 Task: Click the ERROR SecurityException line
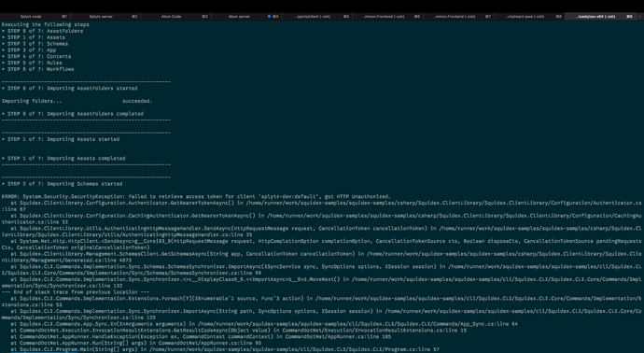point(196,196)
